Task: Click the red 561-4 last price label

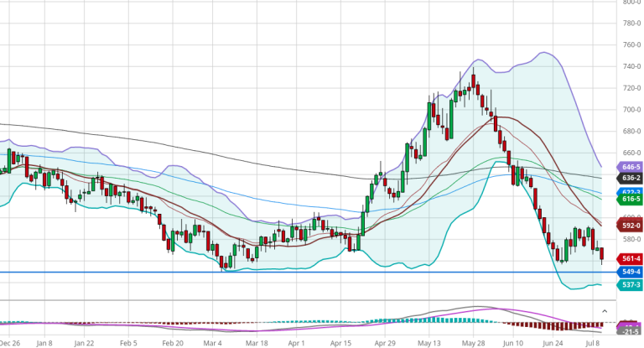Action: (631, 258)
